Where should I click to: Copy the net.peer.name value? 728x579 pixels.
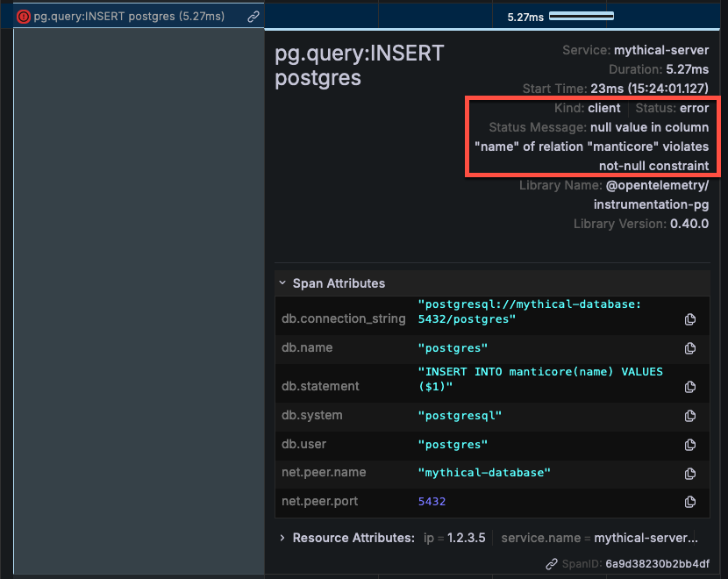point(690,474)
